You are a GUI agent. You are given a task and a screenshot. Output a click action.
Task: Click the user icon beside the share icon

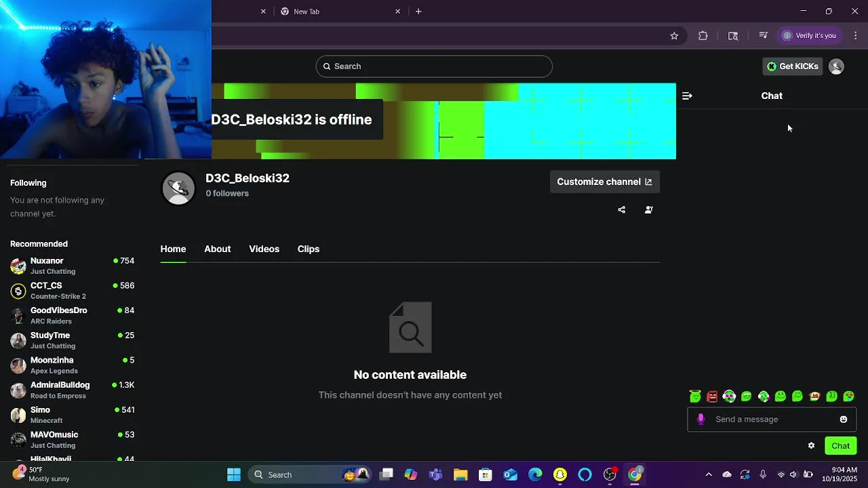pyautogui.click(x=649, y=210)
